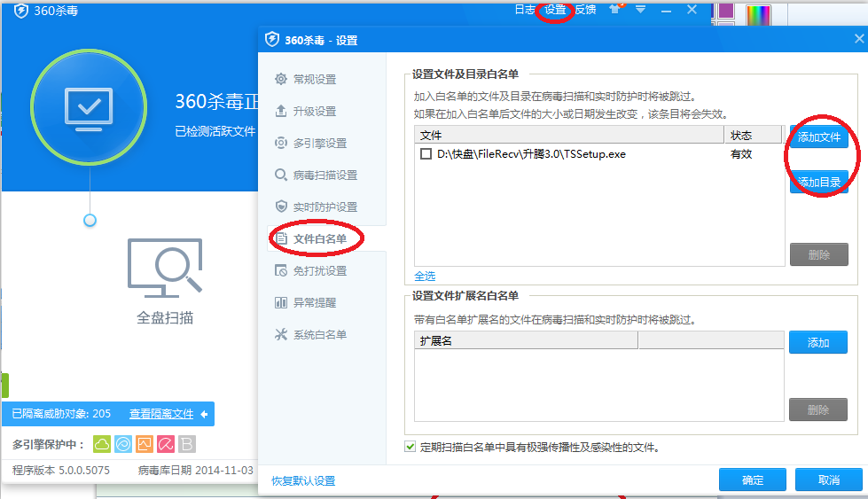Click the blue swirl engine icon
Viewport: 868px width, 499px height.
pyautogui.click(x=123, y=444)
